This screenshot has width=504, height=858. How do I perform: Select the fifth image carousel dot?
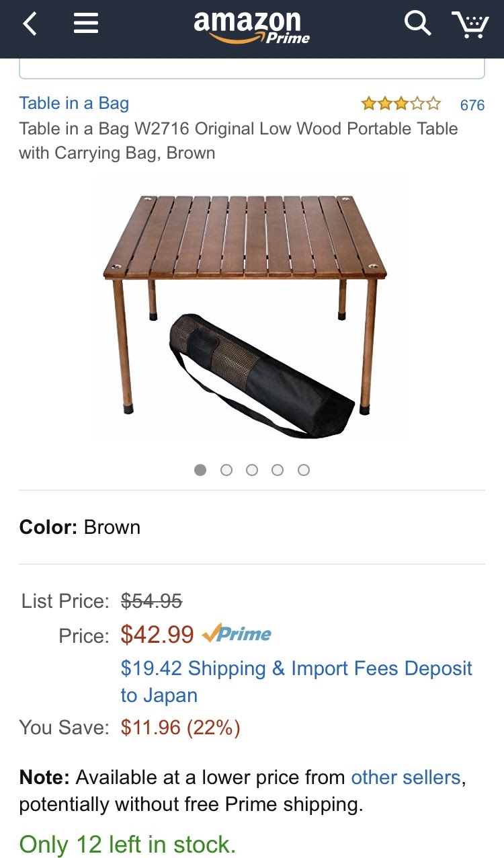pos(304,470)
